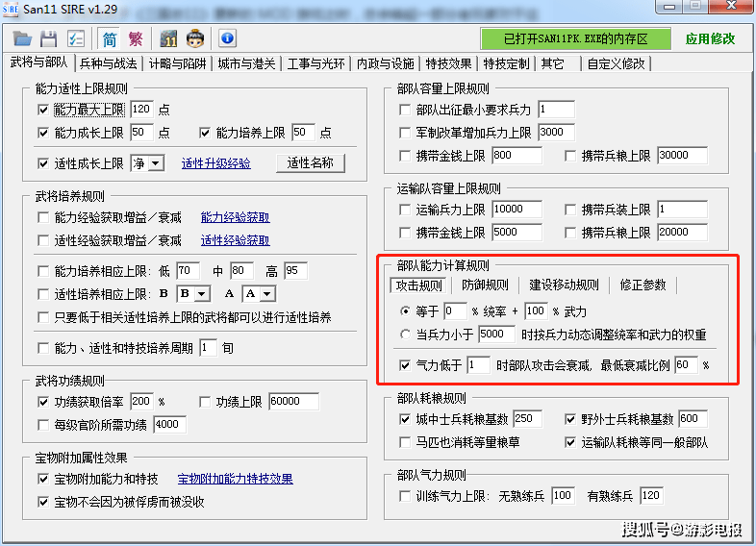The image size is (756, 546).
Task: Switch to 自定义修改 tab
Action: pos(616,63)
